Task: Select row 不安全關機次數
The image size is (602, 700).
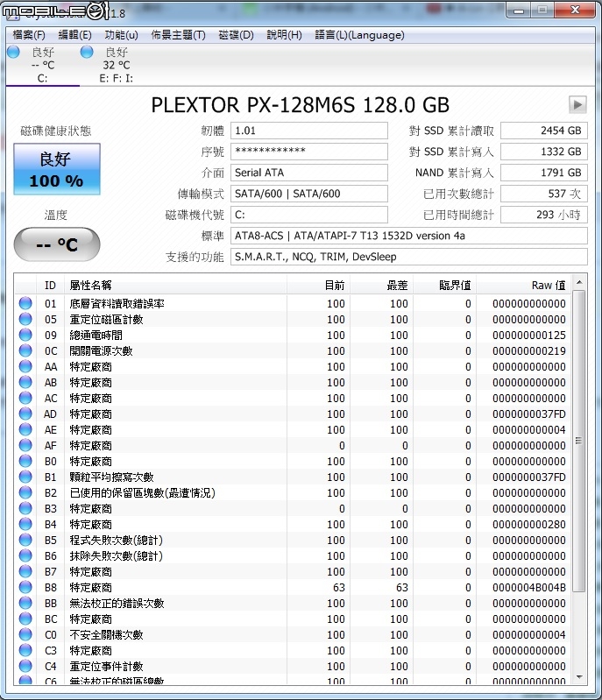Action: pyautogui.click(x=293, y=635)
